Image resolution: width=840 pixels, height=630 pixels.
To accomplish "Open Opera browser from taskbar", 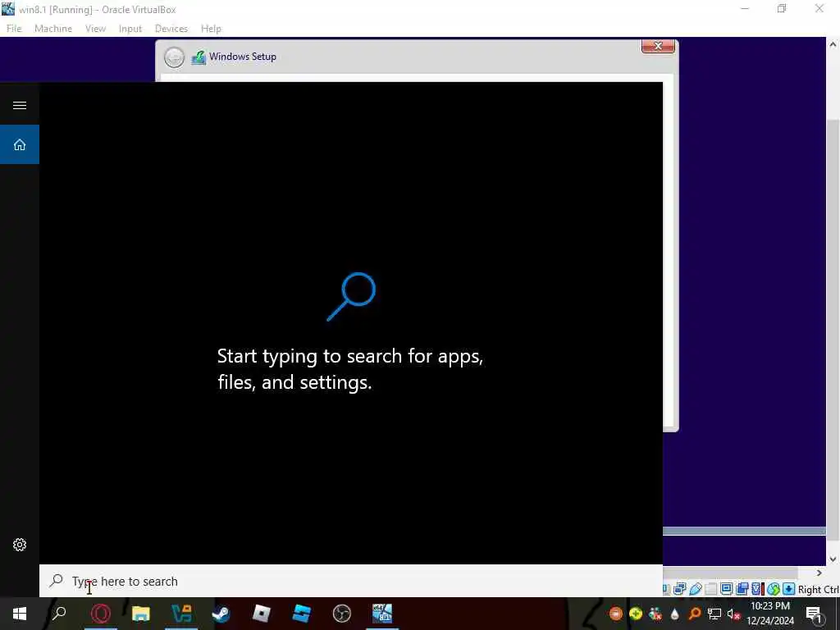I will pos(101,614).
